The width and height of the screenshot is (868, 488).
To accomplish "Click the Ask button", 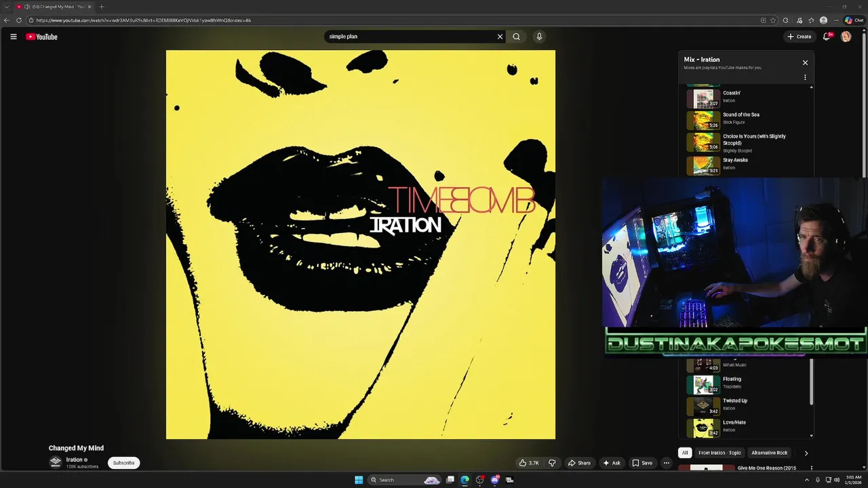I will coord(611,463).
